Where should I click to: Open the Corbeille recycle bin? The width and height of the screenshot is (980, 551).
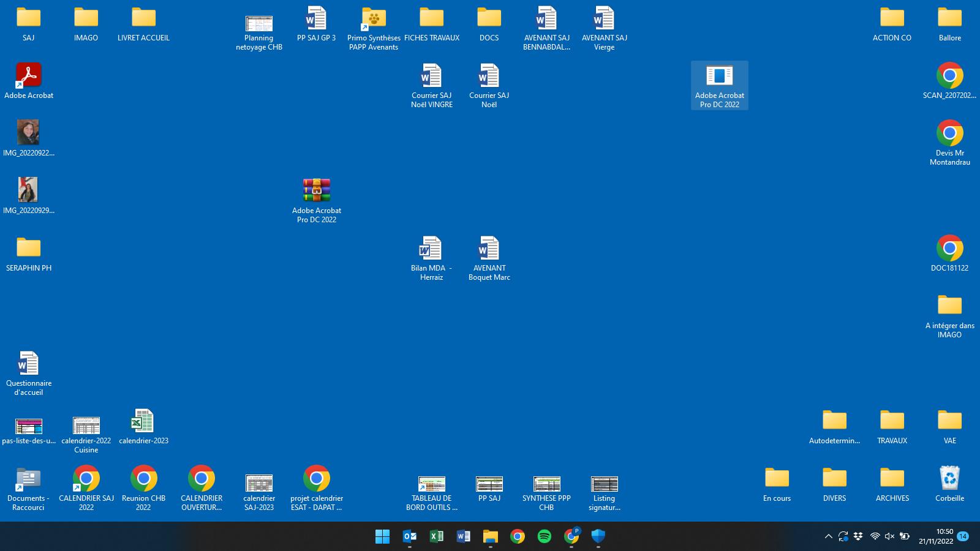tap(949, 479)
